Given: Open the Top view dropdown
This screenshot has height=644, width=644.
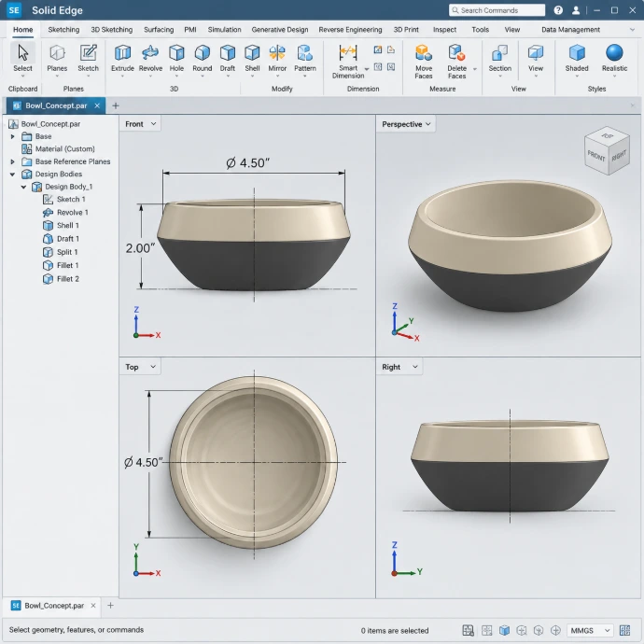Looking at the screenshot, I should click(x=140, y=367).
